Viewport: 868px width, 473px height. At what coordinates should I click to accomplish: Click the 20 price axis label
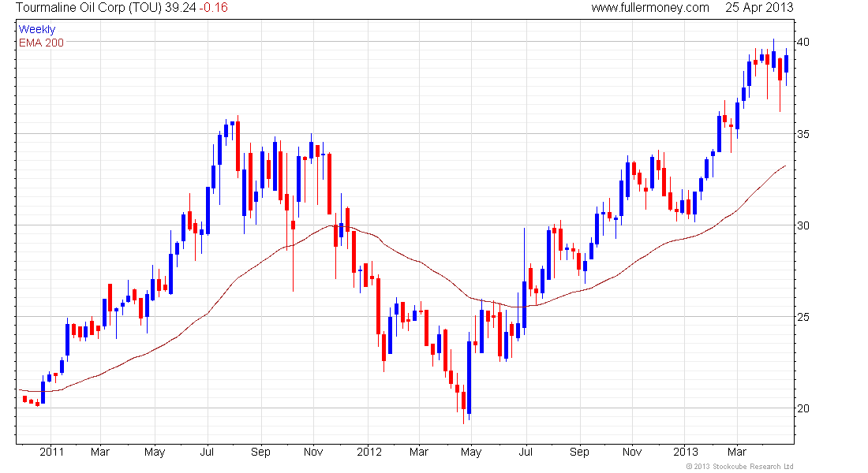(x=803, y=408)
